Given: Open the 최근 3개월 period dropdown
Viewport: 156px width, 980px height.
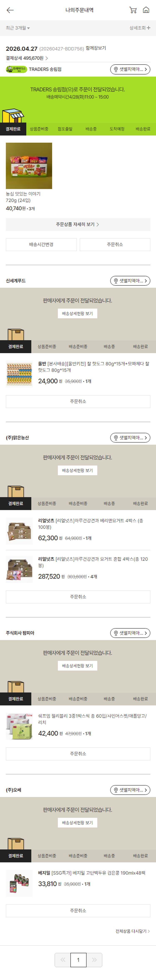Looking at the screenshot, I should 18,28.
